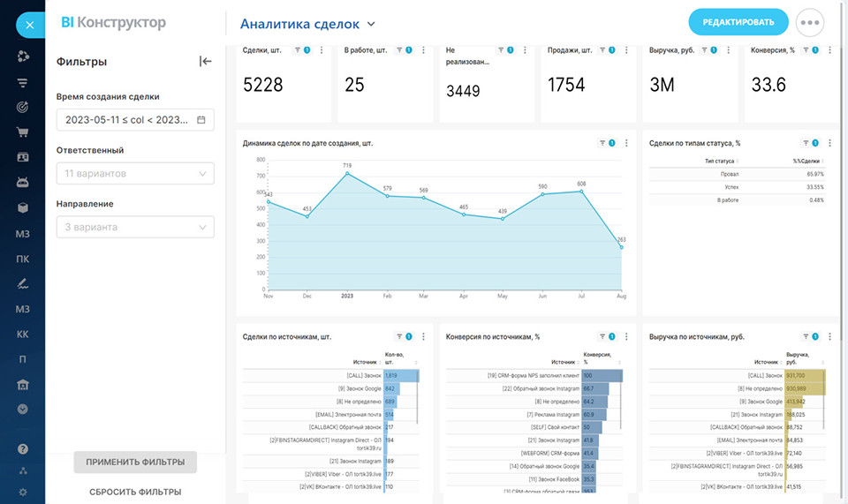Open the three-dot menu on Сделки по типам статуса

click(829, 142)
